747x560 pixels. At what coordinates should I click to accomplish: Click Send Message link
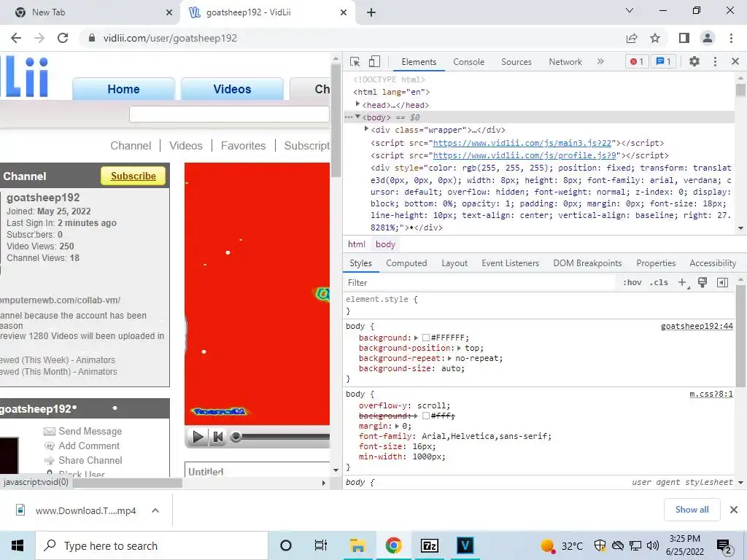click(90, 431)
